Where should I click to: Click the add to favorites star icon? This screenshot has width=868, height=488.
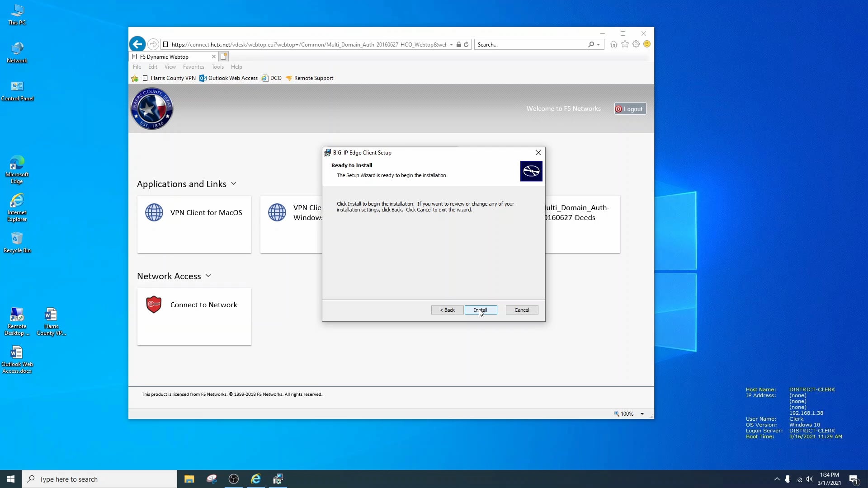tap(135, 78)
